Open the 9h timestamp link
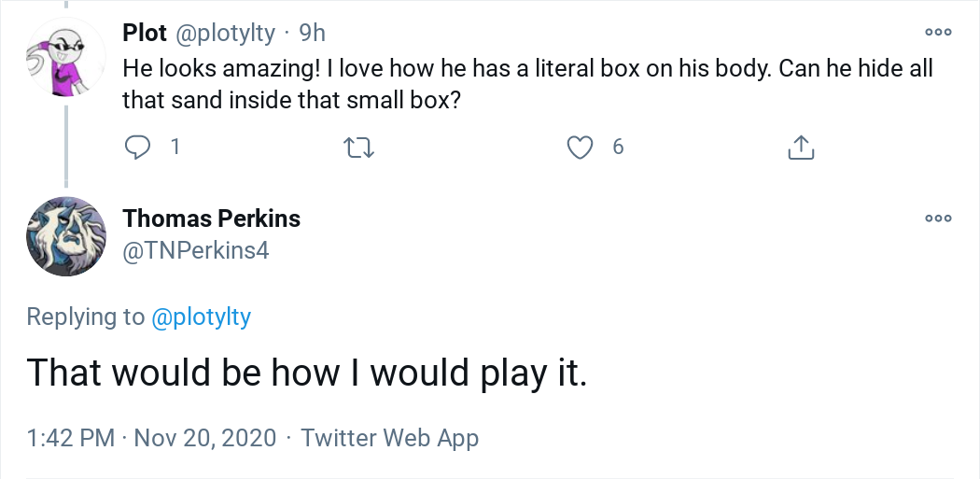Screen dimensions: 980x479 312,34
